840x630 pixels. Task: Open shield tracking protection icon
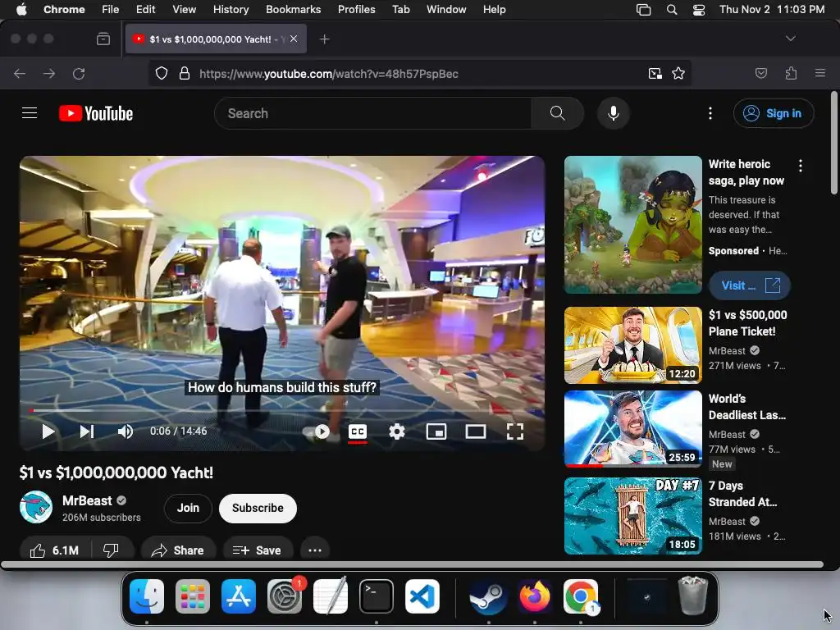[x=162, y=73]
